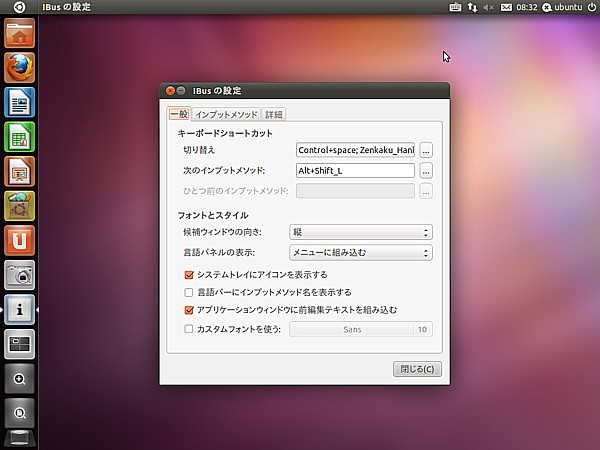The height and width of the screenshot is (450, 600).
Task: Click the フォントとスタイル section heading
Action: point(213,215)
